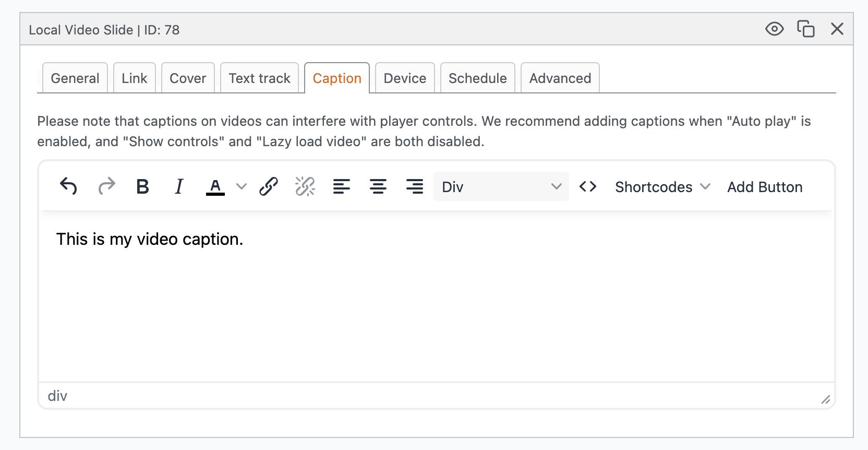The height and width of the screenshot is (450, 868).
Task: Apply text color with A swatch
Action: pyautogui.click(x=215, y=186)
